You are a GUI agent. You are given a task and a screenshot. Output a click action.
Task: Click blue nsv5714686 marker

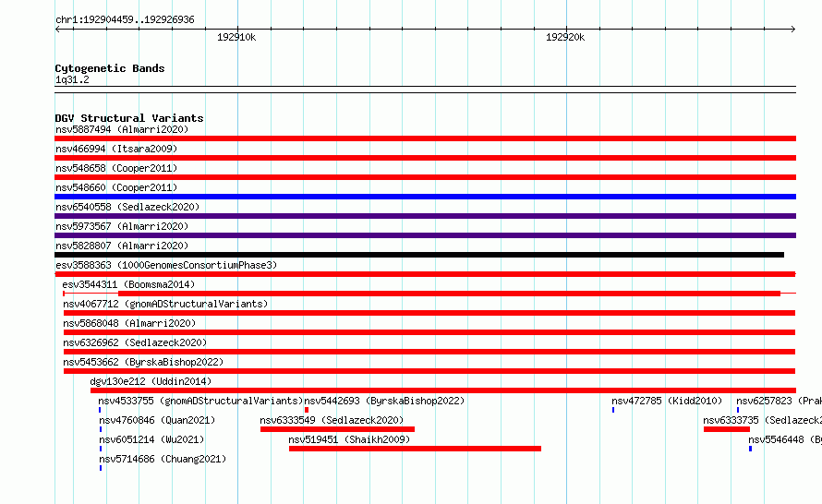pyautogui.click(x=101, y=468)
